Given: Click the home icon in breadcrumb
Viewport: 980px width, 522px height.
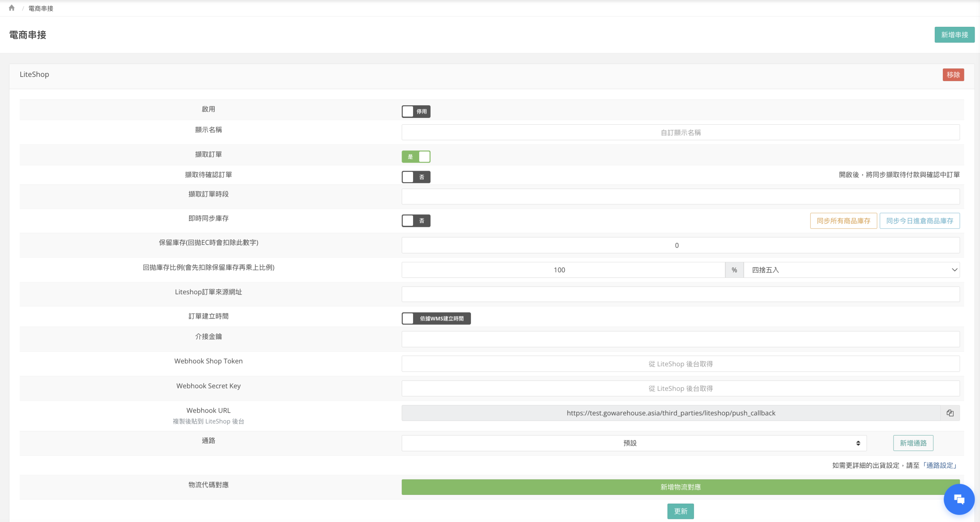Looking at the screenshot, I should click(11, 8).
